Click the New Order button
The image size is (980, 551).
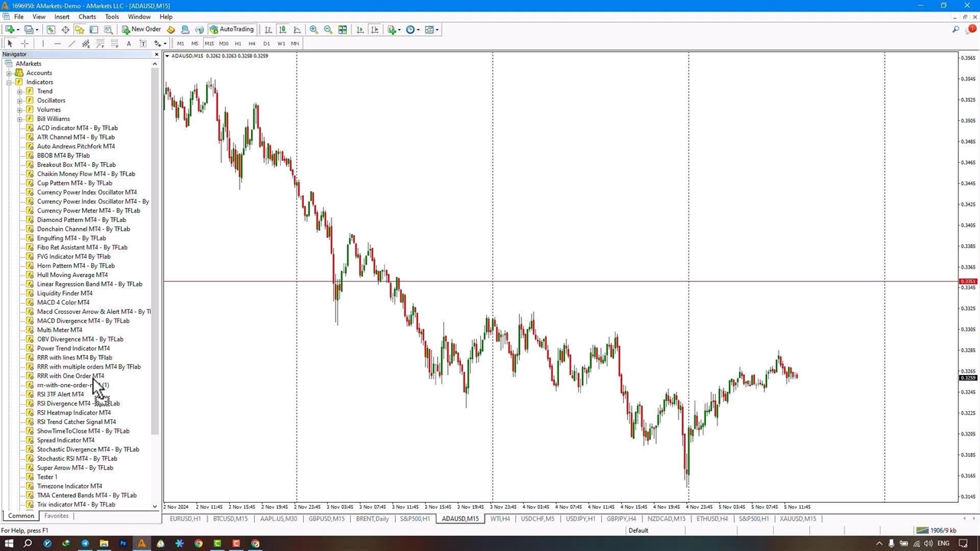[141, 30]
